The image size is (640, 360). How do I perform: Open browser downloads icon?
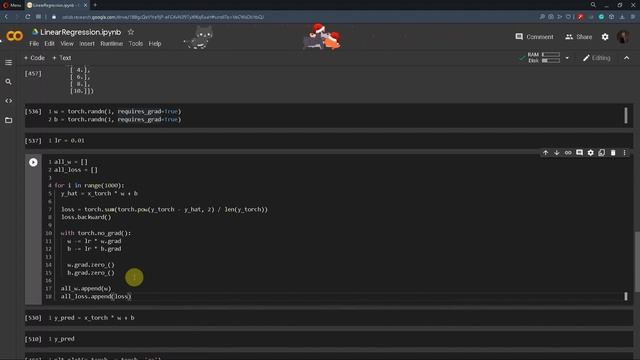click(622, 17)
